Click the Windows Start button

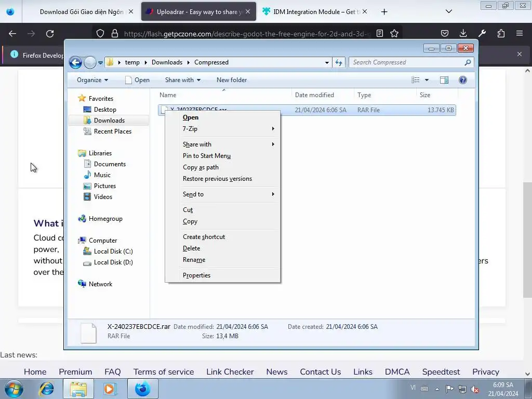[14, 389]
